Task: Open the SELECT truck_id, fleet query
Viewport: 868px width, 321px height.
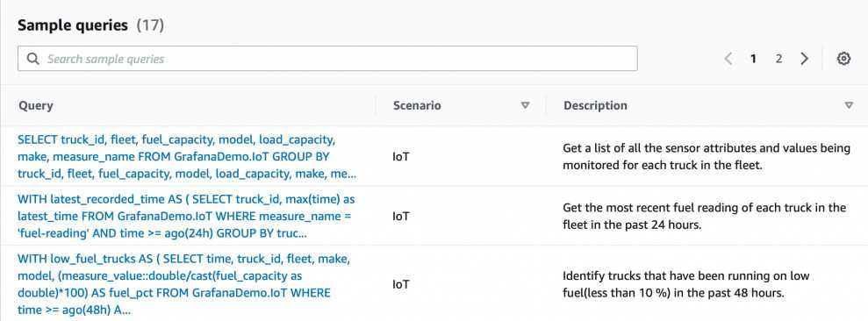Action: click(x=187, y=157)
